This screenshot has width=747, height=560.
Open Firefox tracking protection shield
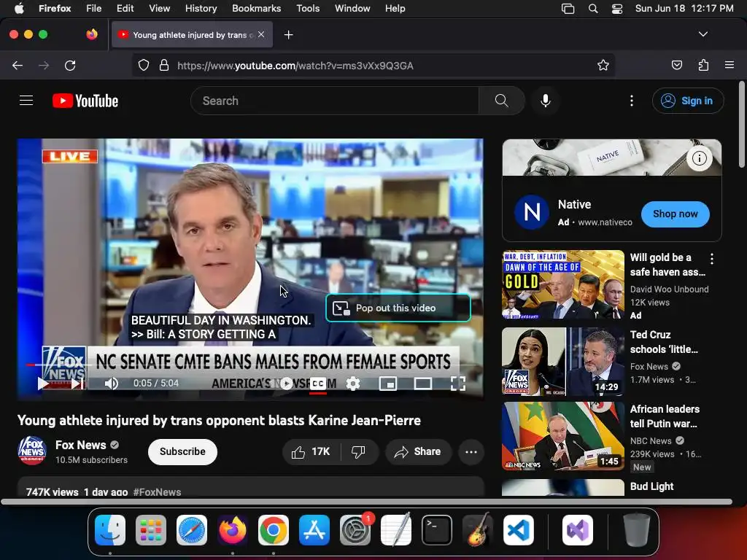[144, 65]
